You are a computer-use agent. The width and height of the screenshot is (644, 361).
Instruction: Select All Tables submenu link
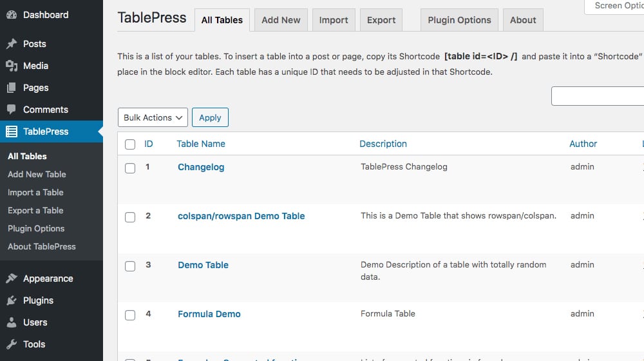(x=27, y=156)
